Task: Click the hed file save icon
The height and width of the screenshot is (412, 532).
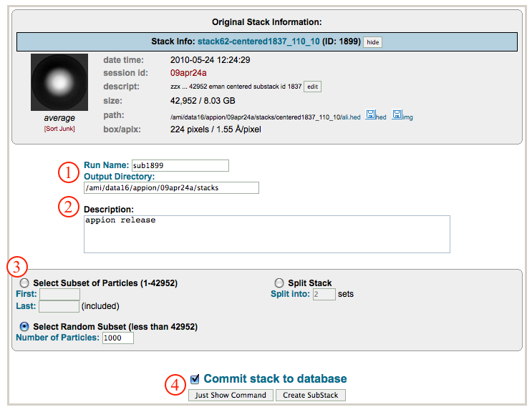Action: [371, 115]
